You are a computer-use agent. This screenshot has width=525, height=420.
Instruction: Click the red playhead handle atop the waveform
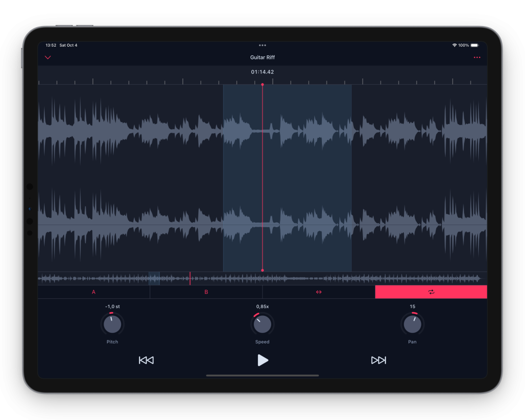tap(262, 85)
